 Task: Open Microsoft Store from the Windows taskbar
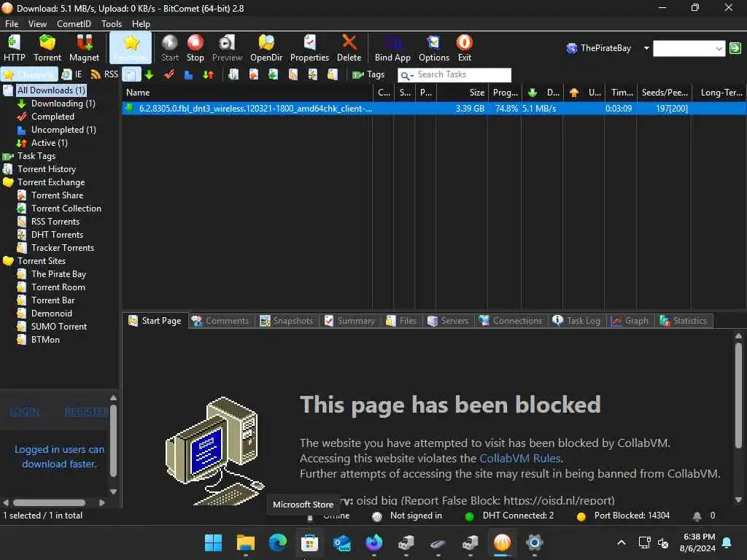click(x=309, y=542)
